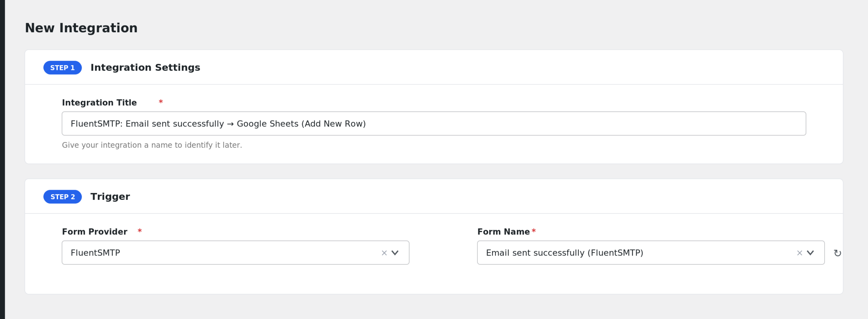
Task: Click the Integration Title label
Action: 99,102
